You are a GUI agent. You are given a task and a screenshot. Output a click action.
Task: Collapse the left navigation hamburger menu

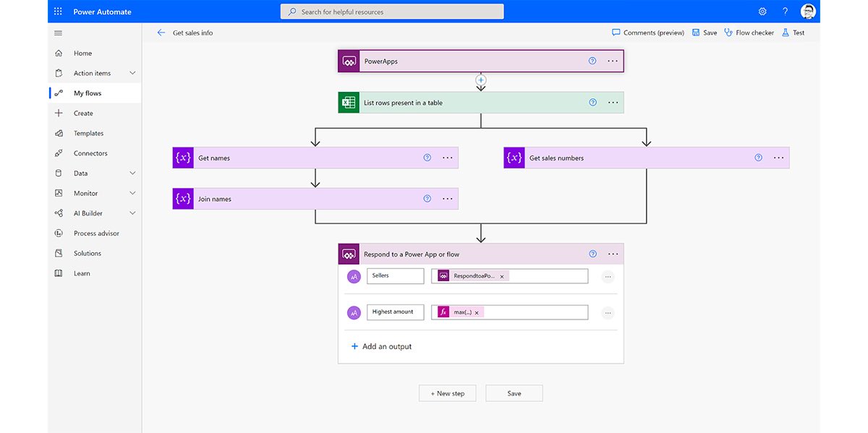58,33
